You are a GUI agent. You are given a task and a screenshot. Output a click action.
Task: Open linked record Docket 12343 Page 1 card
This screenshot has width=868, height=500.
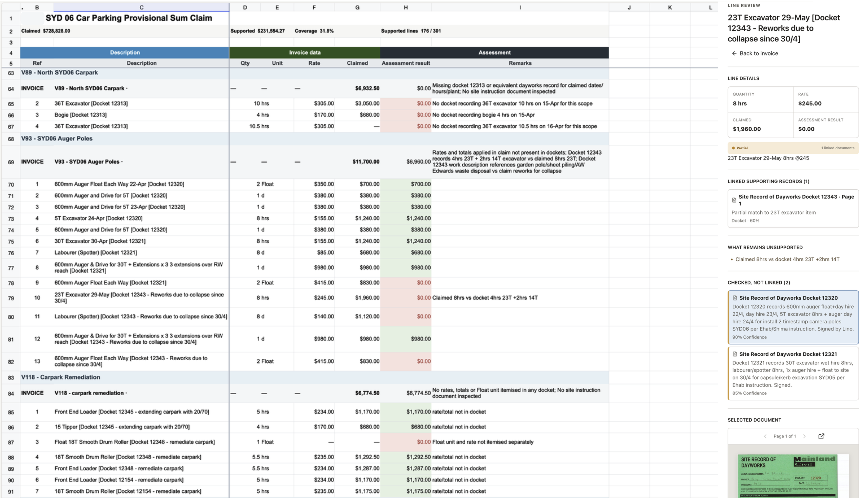(793, 209)
